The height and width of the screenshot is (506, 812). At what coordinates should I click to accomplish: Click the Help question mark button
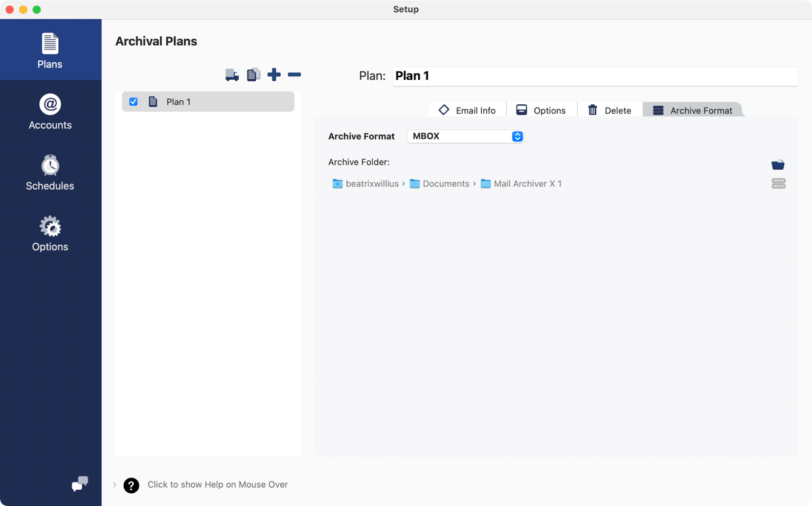click(x=131, y=485)
